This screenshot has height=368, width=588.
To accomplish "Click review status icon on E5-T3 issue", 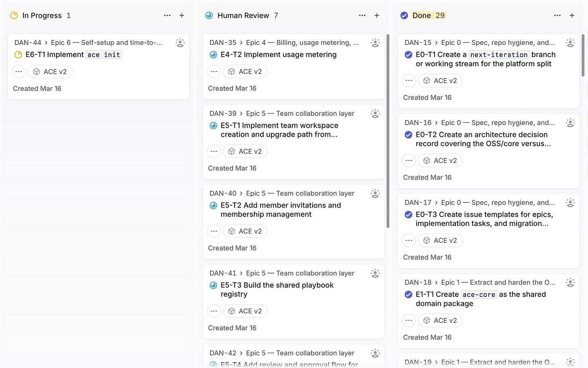I will point(213,285).
